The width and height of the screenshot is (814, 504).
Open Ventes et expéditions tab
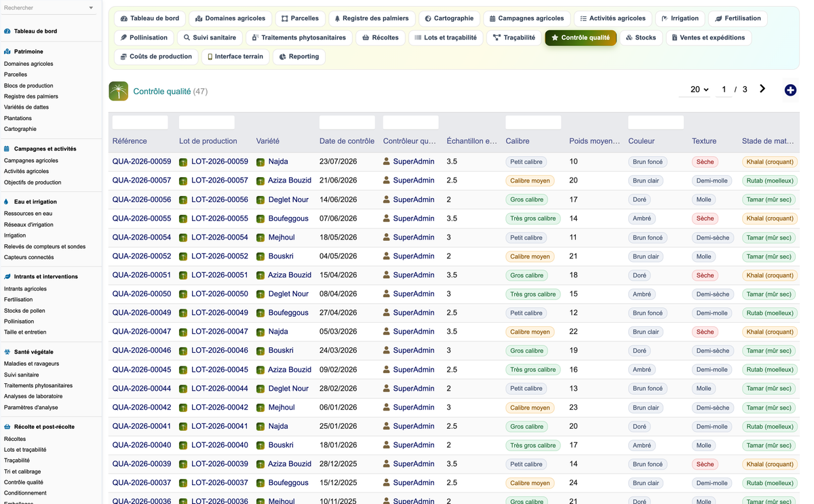tap(708, 37)
